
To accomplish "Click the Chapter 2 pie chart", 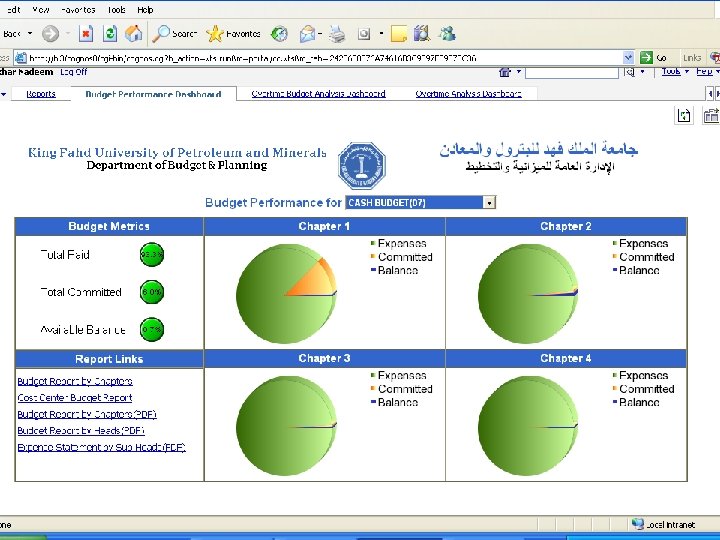I will tap(528, 294).
